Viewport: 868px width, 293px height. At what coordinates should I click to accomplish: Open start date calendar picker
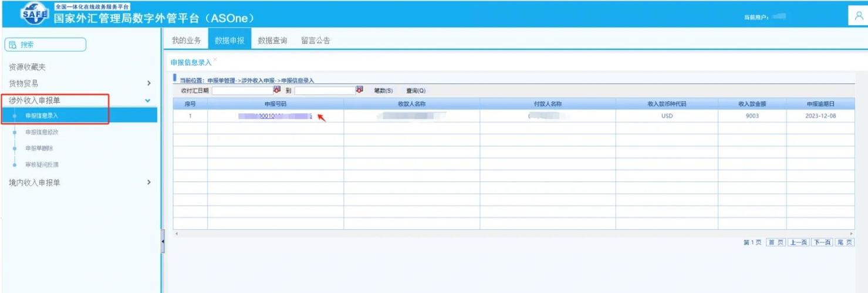(277, 90)
